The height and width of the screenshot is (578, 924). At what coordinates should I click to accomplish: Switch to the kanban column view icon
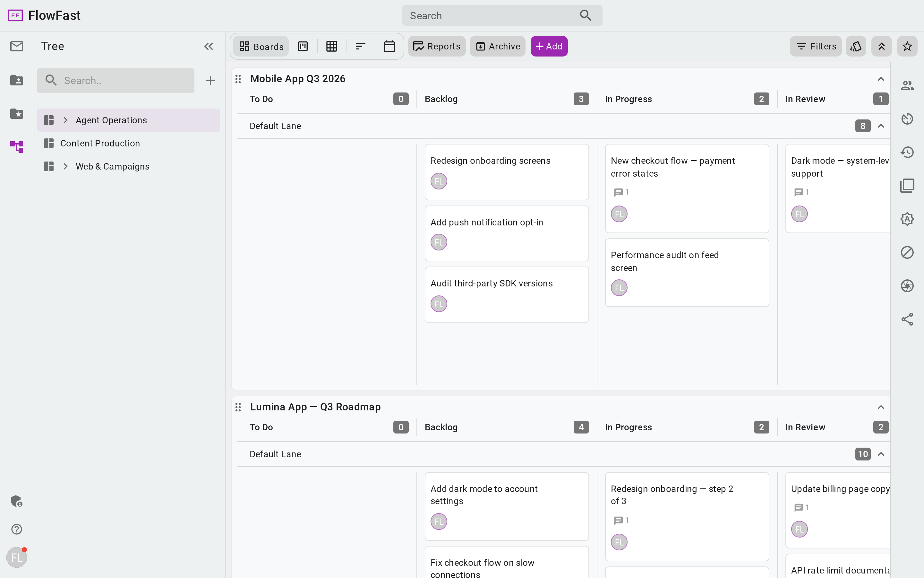pyautogui.click(x=303, y=46)
